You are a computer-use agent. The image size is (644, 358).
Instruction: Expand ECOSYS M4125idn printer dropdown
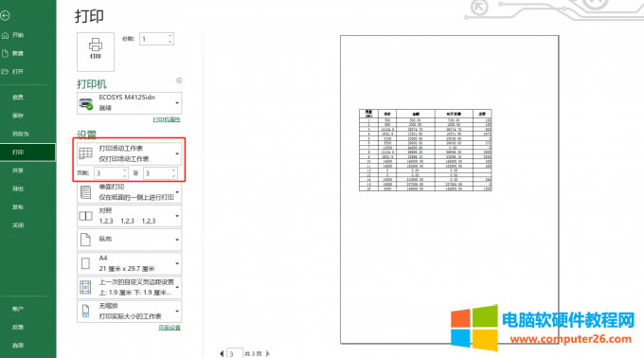pos(130,102)
